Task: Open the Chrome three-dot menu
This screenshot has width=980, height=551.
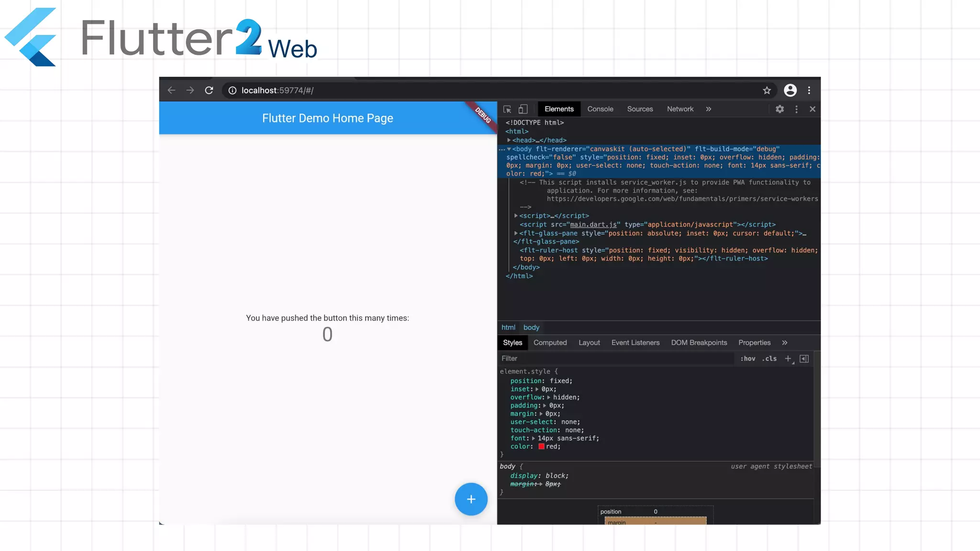Action: [x=809, y=90]
